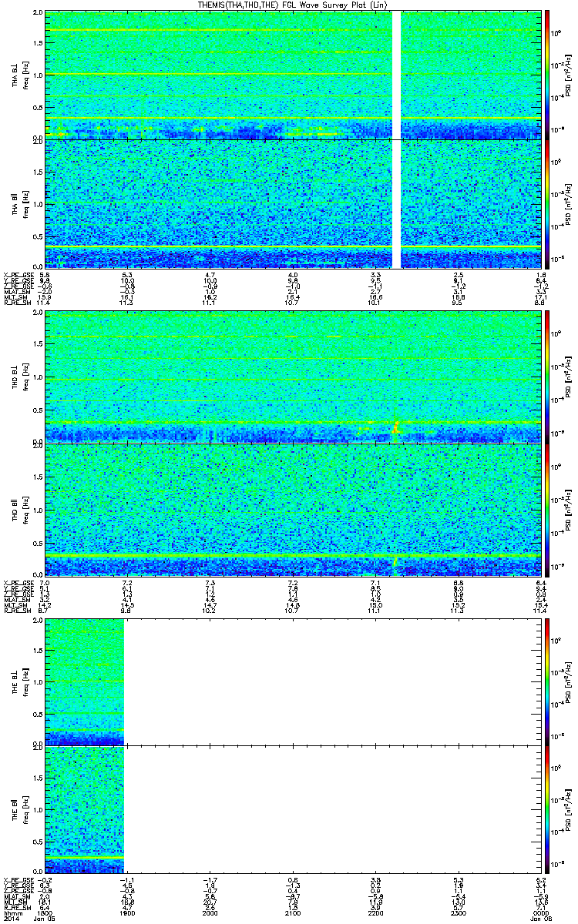
Task: Click the 1900 time tick label
Action: point(127,913)
